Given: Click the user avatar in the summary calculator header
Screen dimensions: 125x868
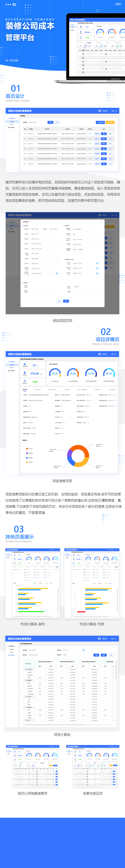Looking at the screenshot, I should tap(99, 639).
